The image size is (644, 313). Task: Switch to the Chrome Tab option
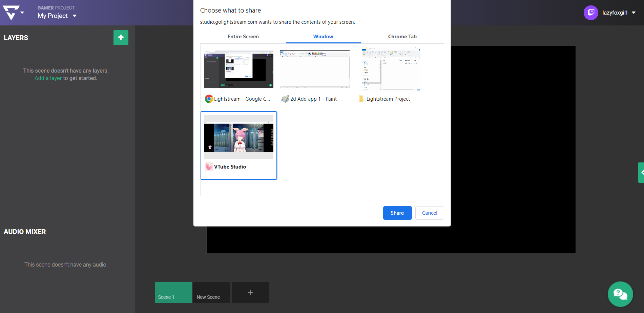402,37
